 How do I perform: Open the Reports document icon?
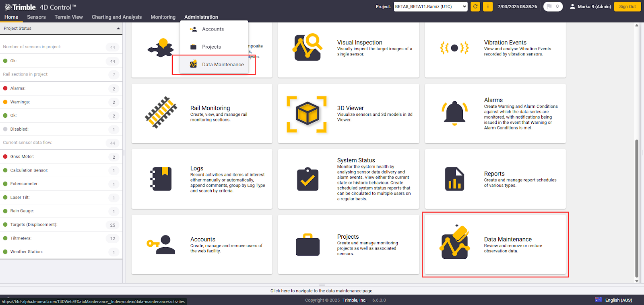coord(454,179)
